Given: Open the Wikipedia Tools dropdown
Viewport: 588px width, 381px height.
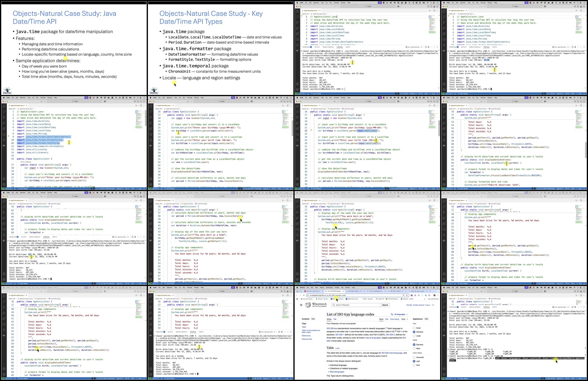Looking at the screenshot, I should pos(404,319).
